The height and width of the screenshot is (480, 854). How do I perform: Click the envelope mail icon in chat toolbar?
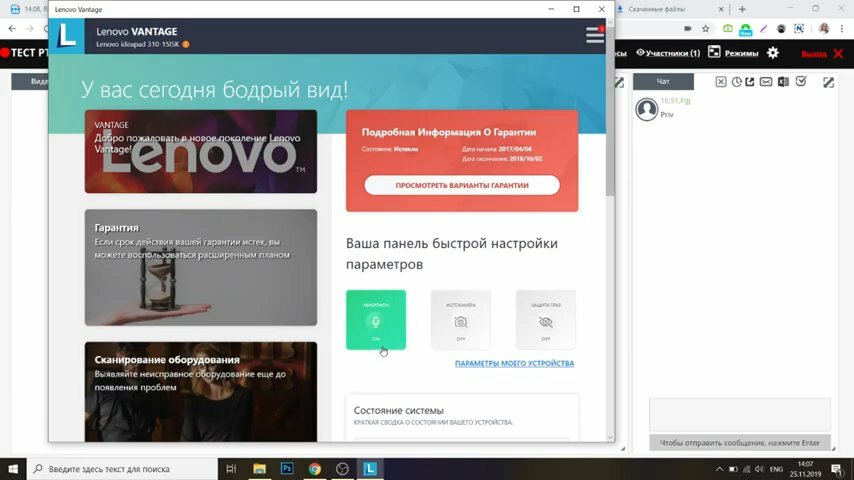coord(766,82)
